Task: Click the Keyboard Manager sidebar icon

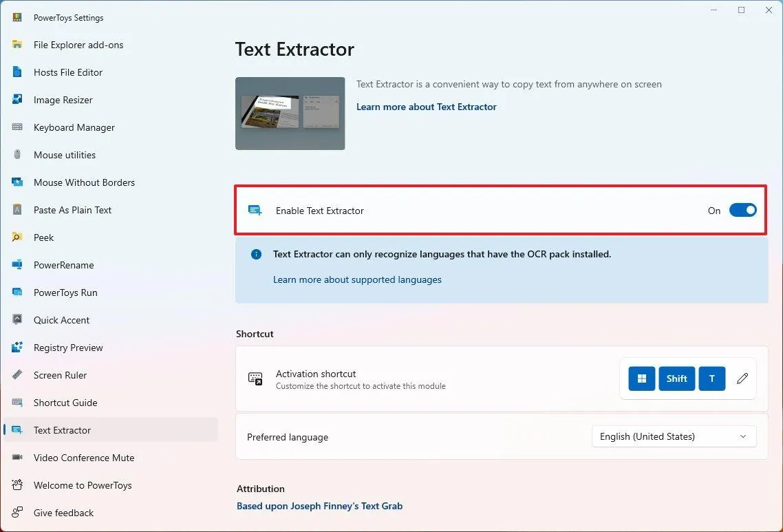Action: [x=17, y=127]
